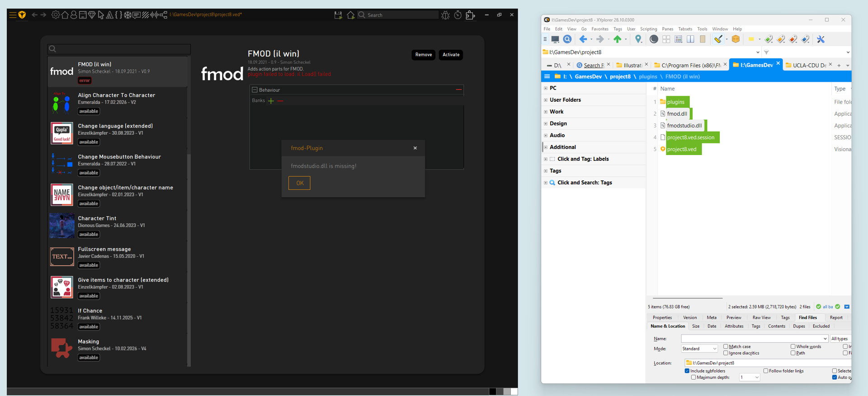Tick the Follow folder links checkbox
The width and height of the screenshot is (868, 396).
click(x=766, y=371)
